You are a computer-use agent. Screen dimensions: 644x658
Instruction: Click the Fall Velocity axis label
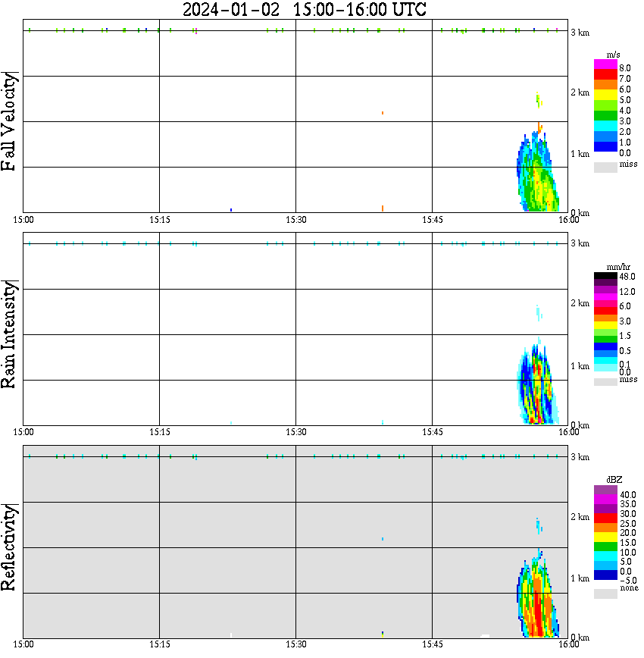tap(9, 121)
